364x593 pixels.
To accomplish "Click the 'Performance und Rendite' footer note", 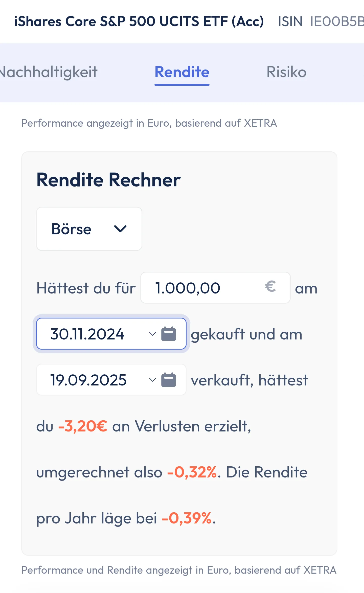I will (x=179, y=570).
